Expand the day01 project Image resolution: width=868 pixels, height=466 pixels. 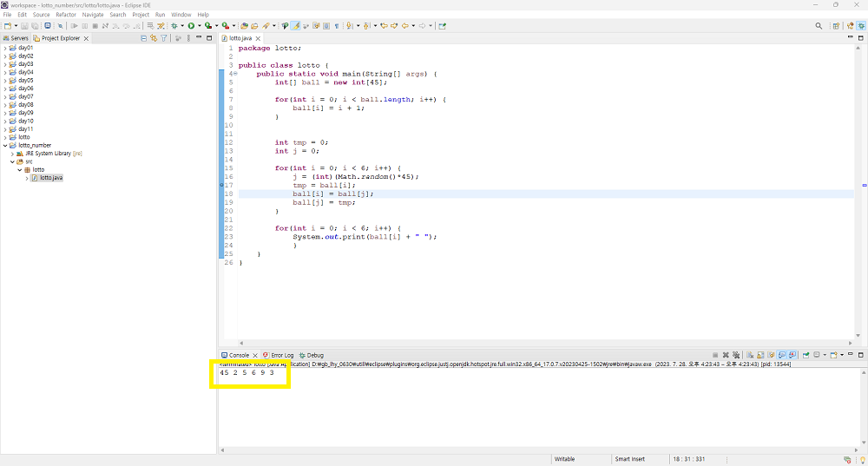5,48
